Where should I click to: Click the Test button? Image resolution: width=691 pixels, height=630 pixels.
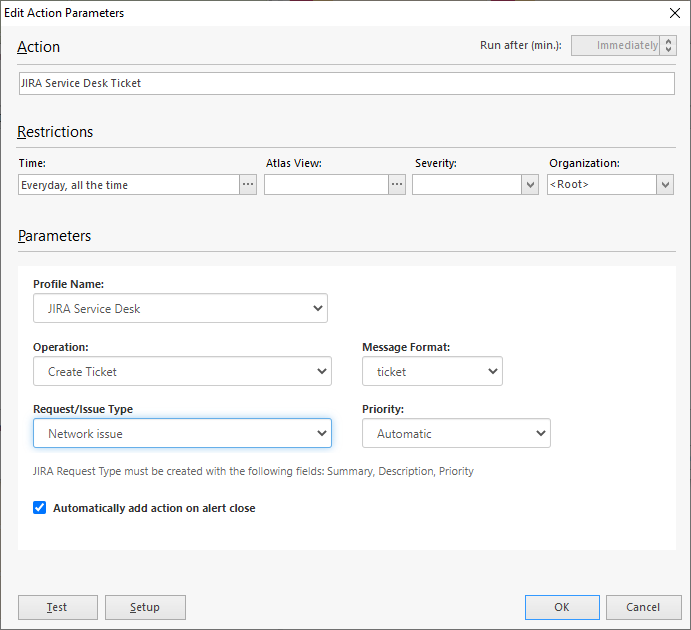point(58,607)
